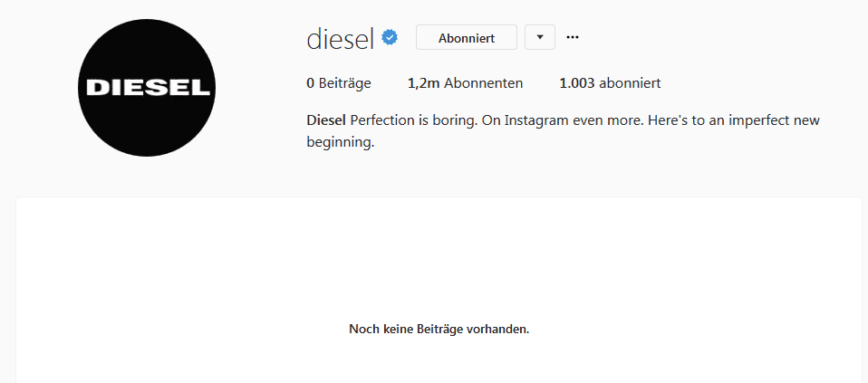The height and width of the screenshot is (383, 868).
Task: Open the round Diesel profile picture
Action: pos(147,88)
